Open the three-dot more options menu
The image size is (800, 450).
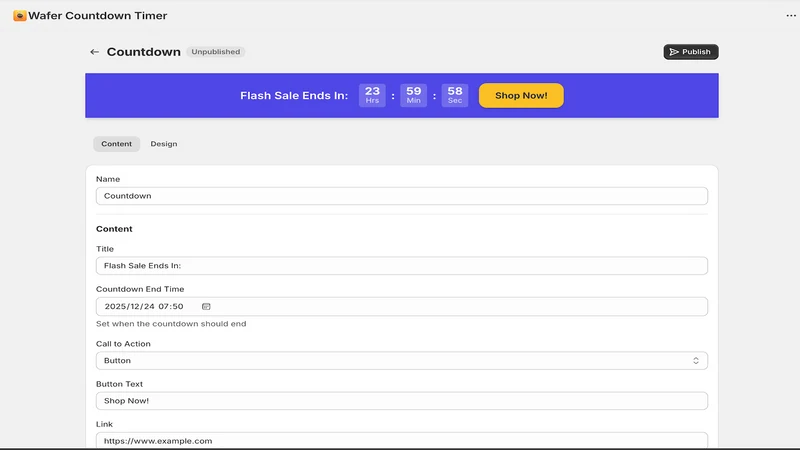pyautogui.click(x=791, y=16)
